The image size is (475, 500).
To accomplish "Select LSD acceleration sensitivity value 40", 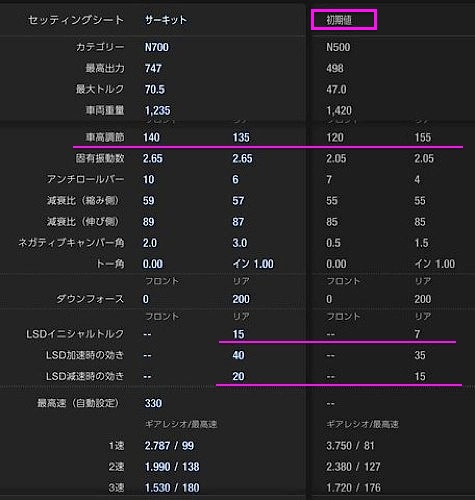I will (x=238, y=355).
